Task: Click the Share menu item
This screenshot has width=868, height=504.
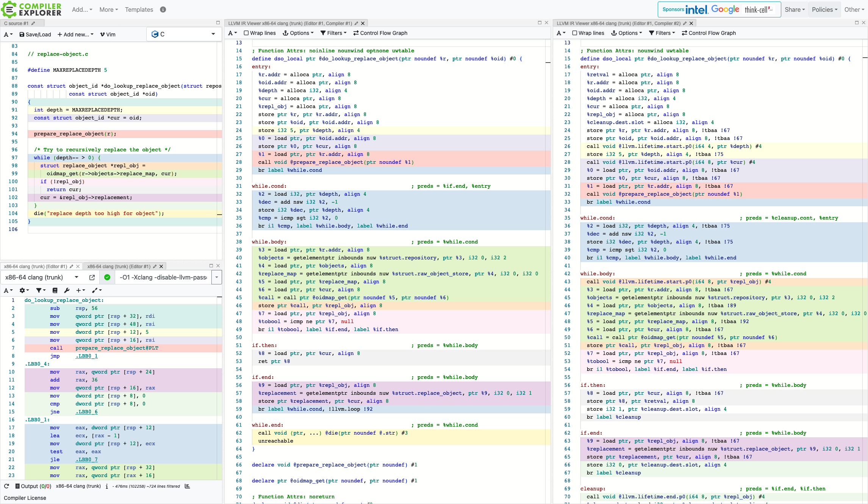Action: 794,9
